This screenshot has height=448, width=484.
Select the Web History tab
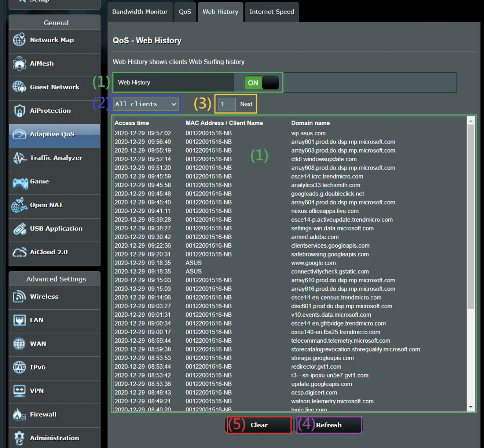tap(220, 12)
